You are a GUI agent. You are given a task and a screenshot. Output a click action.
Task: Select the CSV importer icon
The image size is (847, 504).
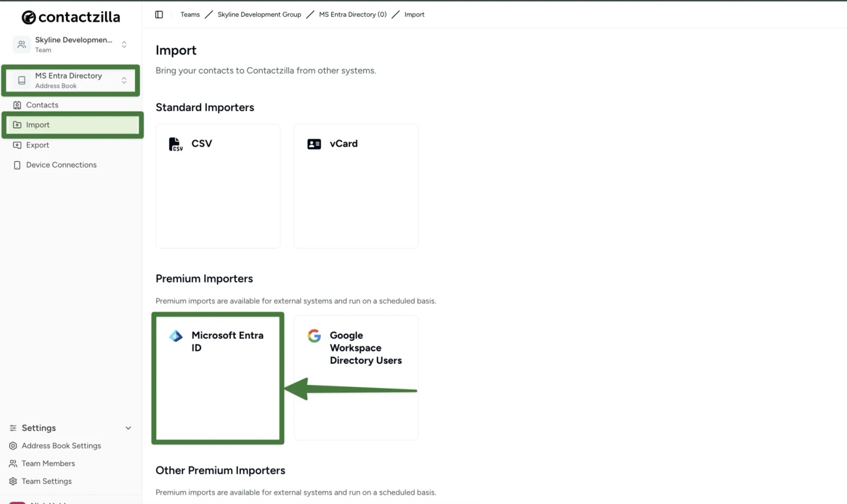click(x=175, y=143)
